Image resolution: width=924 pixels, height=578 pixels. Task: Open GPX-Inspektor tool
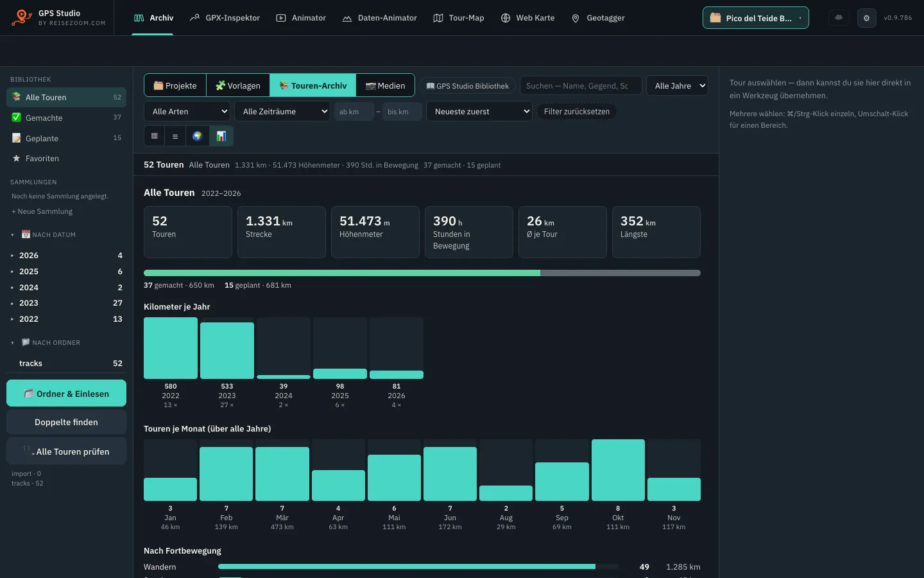225,18
